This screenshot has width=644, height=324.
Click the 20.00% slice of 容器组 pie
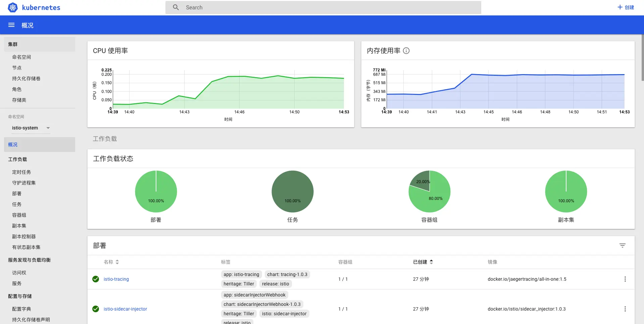tap(422, 180)
